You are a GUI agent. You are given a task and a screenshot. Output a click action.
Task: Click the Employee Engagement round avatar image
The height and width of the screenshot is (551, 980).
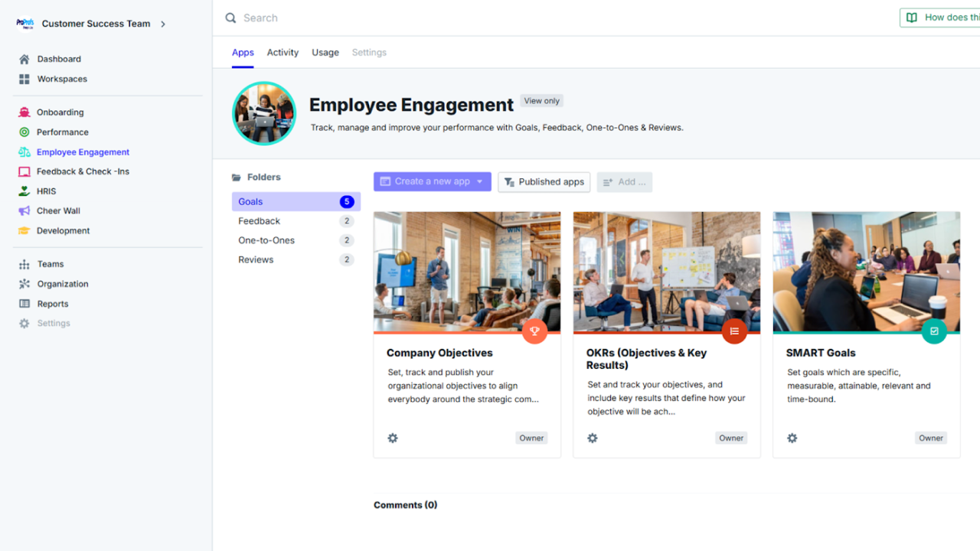[x=264, y=113]
